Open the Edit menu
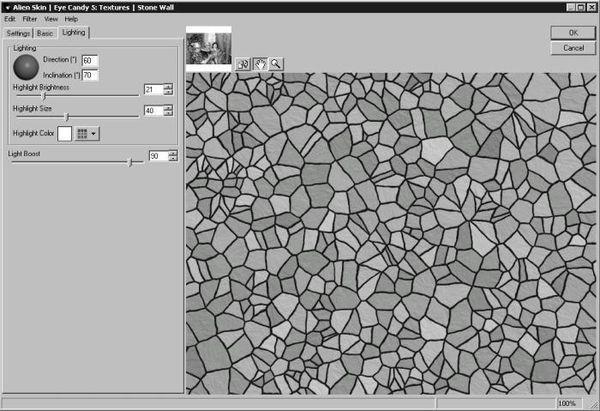 pos(10,19)
